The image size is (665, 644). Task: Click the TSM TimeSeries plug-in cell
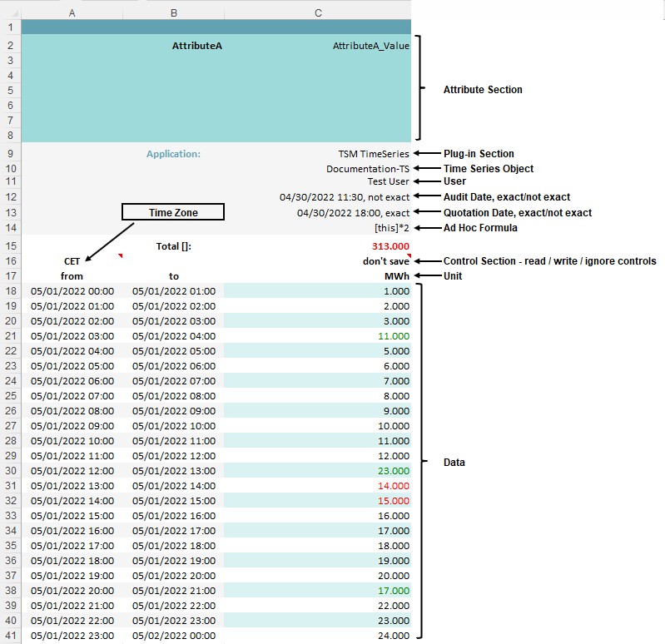pos(373,154)
